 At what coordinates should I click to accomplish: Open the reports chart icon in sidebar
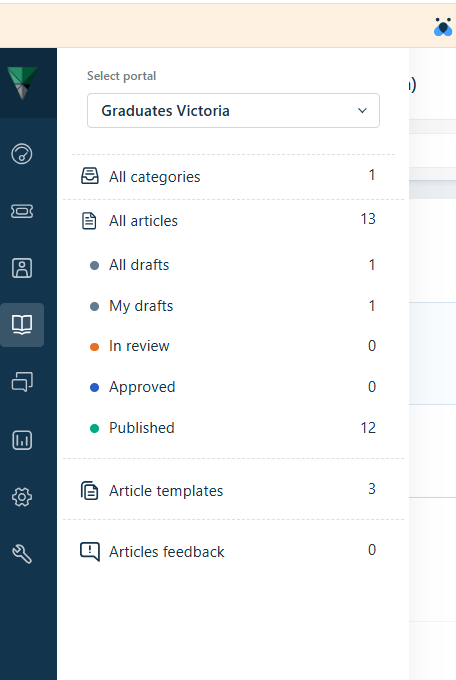point(22,440)
